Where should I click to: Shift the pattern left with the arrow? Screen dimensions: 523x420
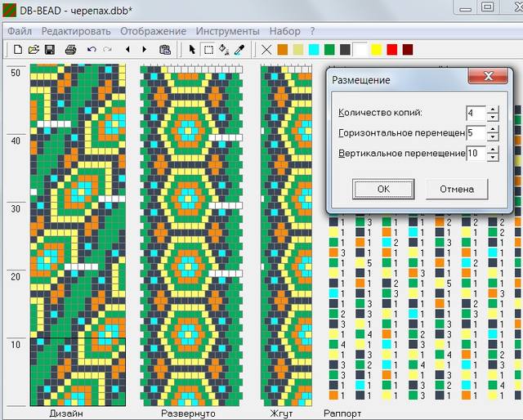pos(127,50)
